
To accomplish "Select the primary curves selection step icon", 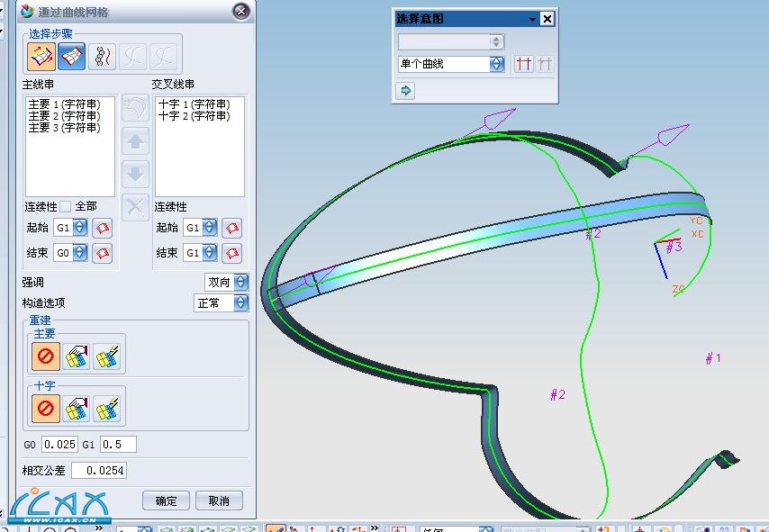I will tap(41, 57).
